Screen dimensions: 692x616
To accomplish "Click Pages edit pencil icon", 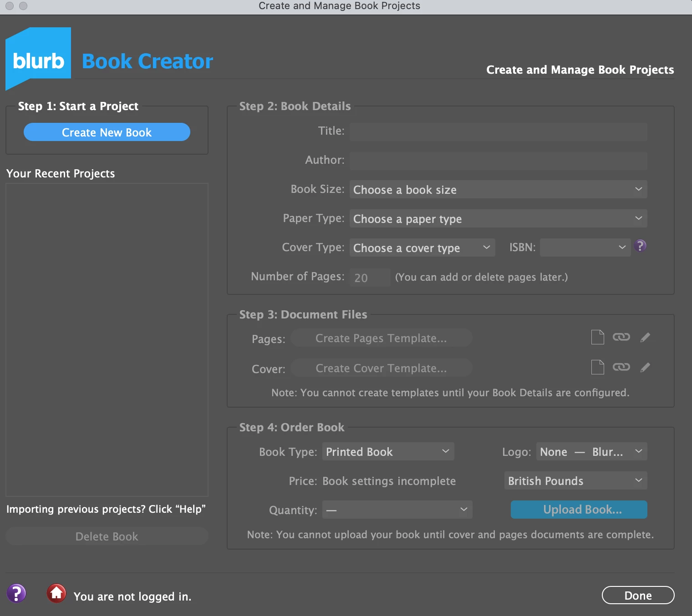I will pyautogui.click(x=645, y=337).
